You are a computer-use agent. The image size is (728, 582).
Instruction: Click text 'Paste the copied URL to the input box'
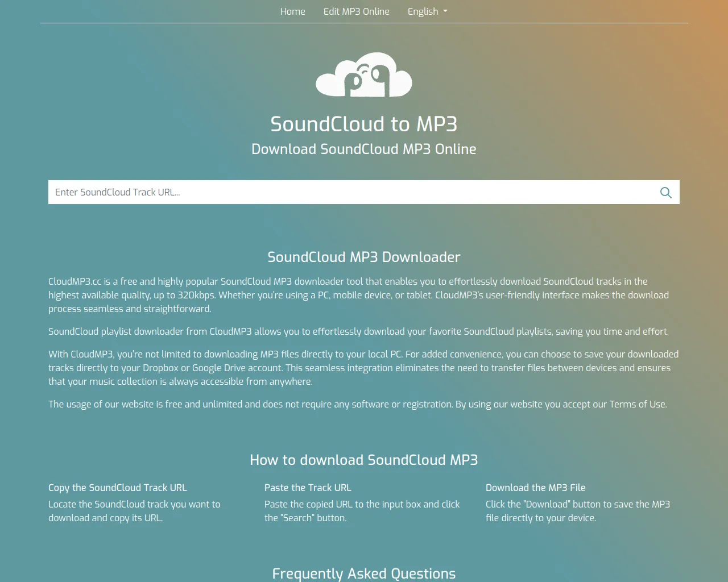[x=362, y=511]
